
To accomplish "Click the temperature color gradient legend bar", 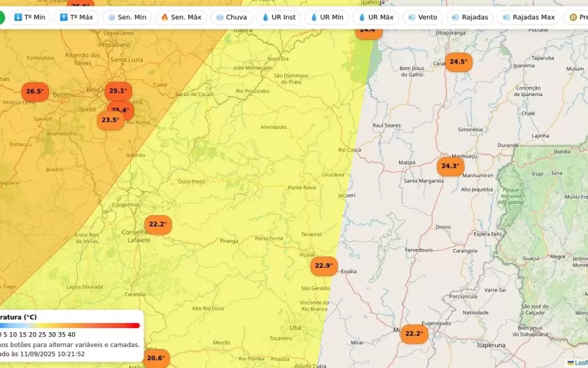I will pos(70,325).
